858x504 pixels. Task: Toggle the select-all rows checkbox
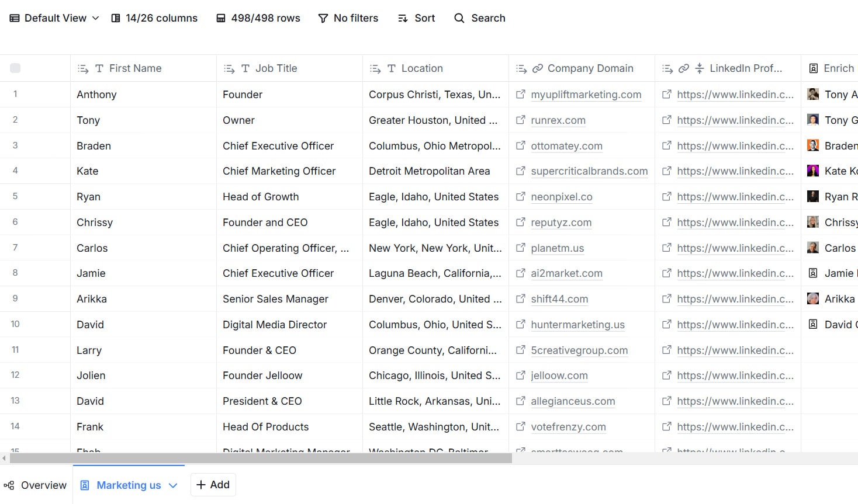click(x=15, y=68)
